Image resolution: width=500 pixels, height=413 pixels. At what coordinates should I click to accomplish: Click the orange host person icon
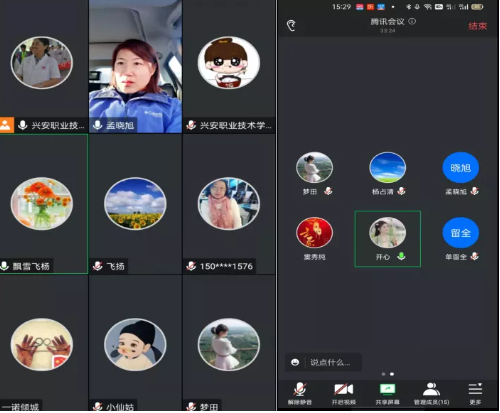(7, 125)
